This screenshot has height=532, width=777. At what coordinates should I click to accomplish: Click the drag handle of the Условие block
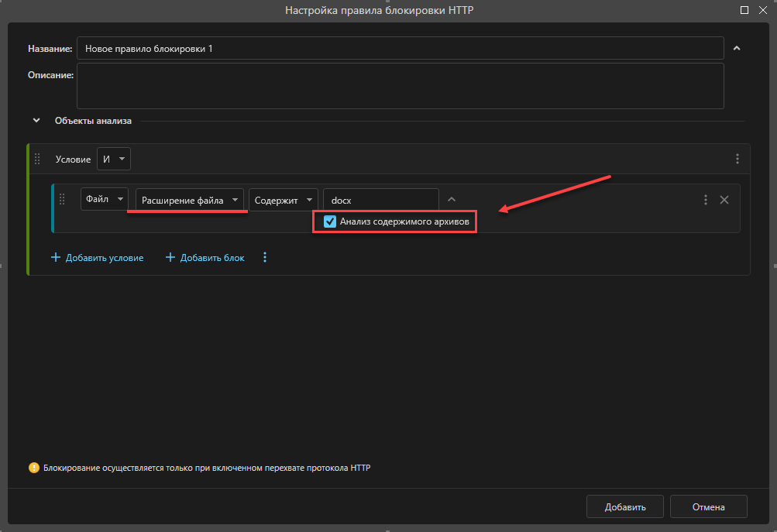pos(37,159)
